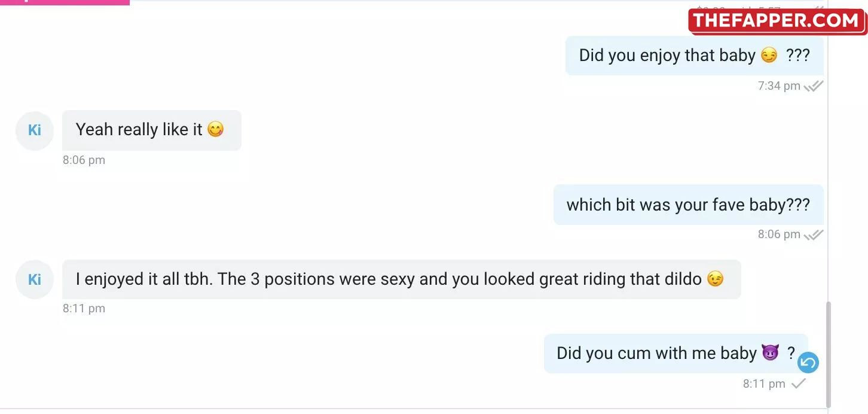868x414 pixels.
Task: Click the 8:06 pm timestamp under Ki's first reply
Action: (x=84, y=160)
